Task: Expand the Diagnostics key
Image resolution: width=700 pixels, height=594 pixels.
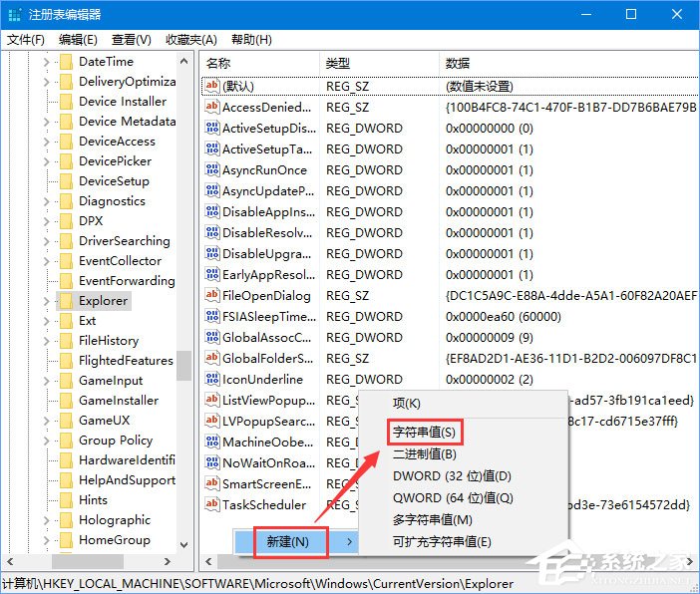Action: point(47,201)
